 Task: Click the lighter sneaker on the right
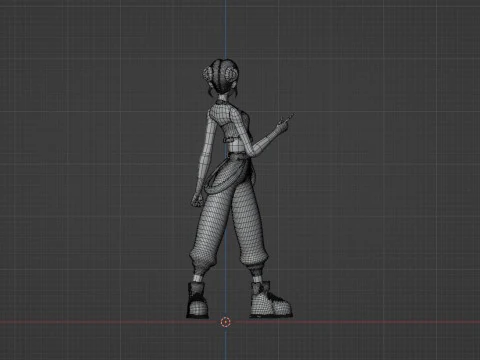pos(271,299)
